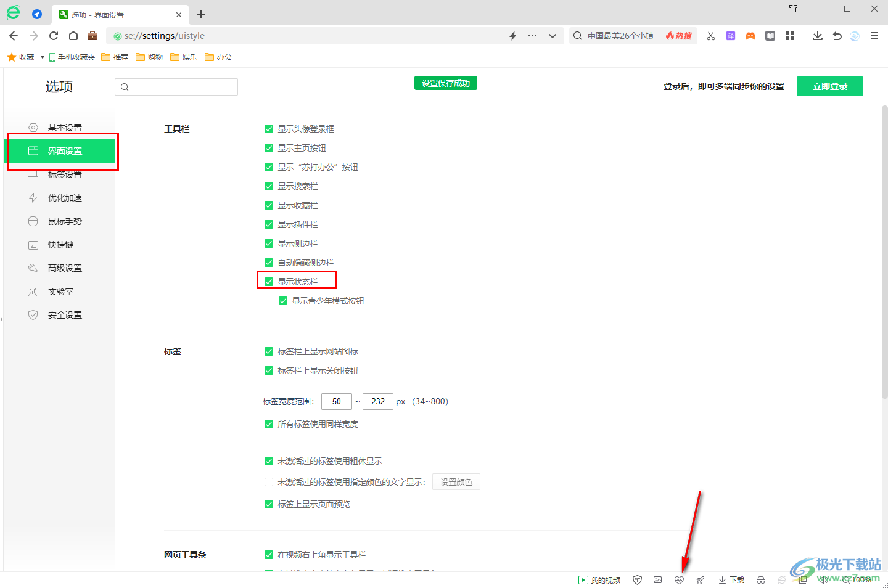Select 快捷键 in the sidebar
888x588 pixels.
59,245
